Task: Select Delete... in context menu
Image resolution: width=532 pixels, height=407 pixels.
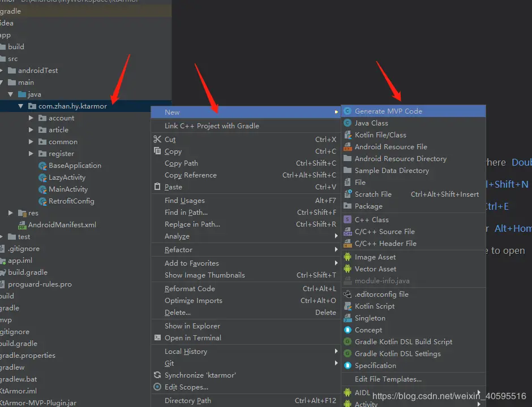Action: (246, 312)
